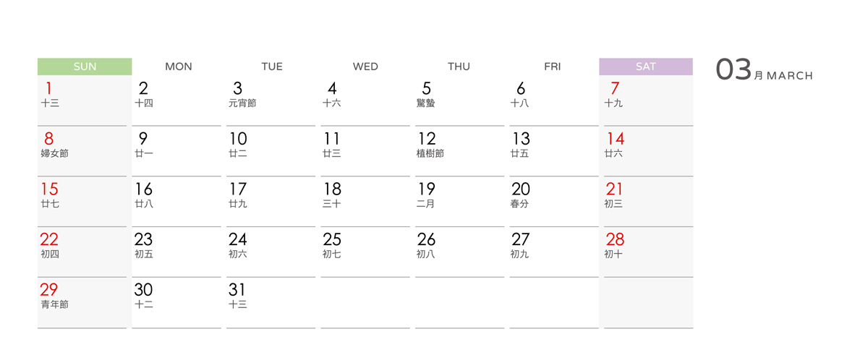868x355 pixels.
Task: Pick Wednesday March 18 date
Action: (x=365, y=202)
